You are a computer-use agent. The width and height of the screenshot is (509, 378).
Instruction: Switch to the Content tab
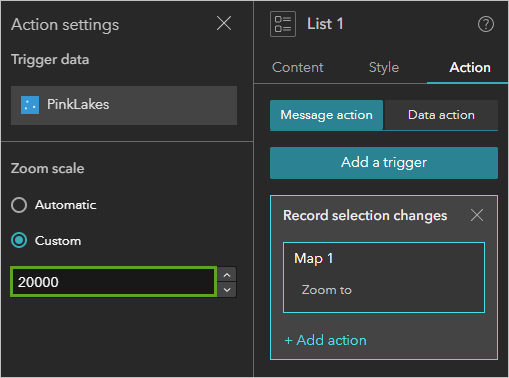(x=298, y=68)
